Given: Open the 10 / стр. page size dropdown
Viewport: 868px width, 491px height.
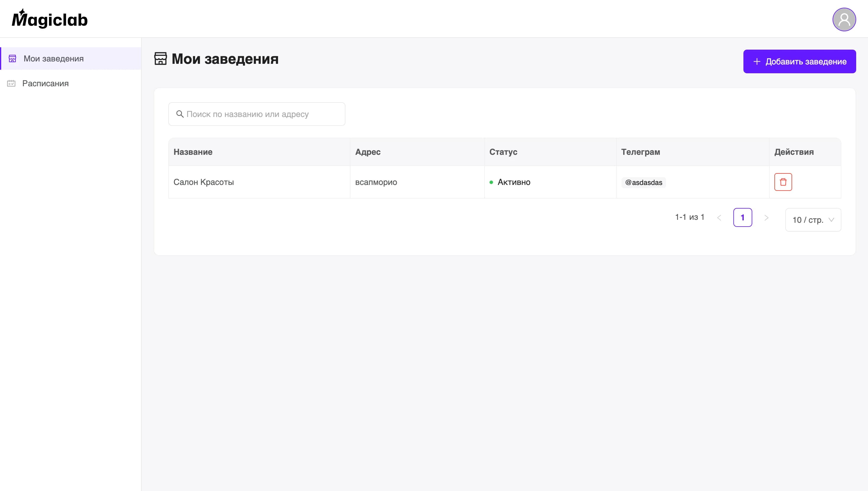Looking at the screenshot, I should pos(812,220).
